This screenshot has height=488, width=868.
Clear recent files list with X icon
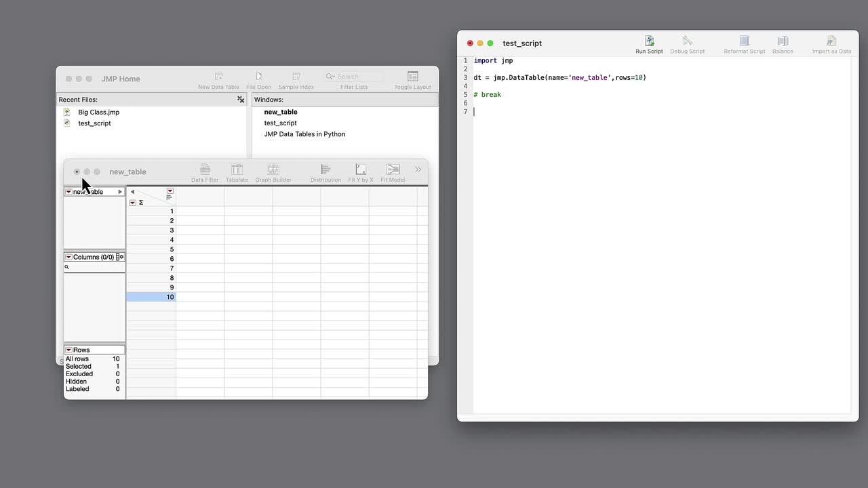point(240,100)
